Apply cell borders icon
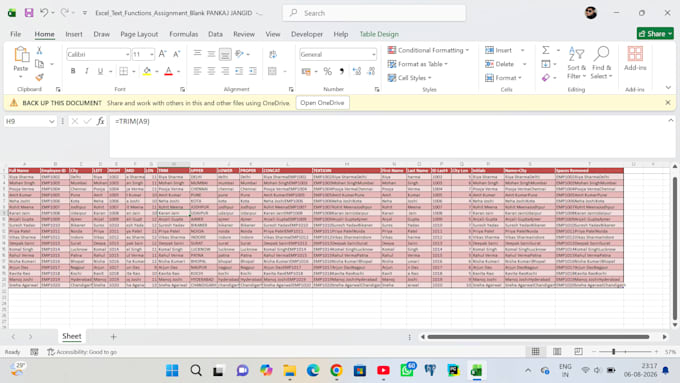The width and height of the screenshot is (680, 383). pos(124,71)
